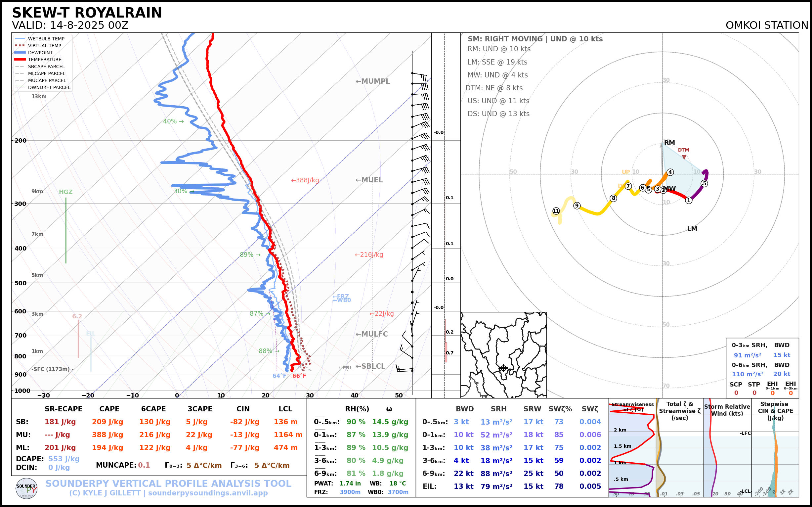Click the RM storm motion label
Viewport: 812px width, 507px height.
point(669,143)
